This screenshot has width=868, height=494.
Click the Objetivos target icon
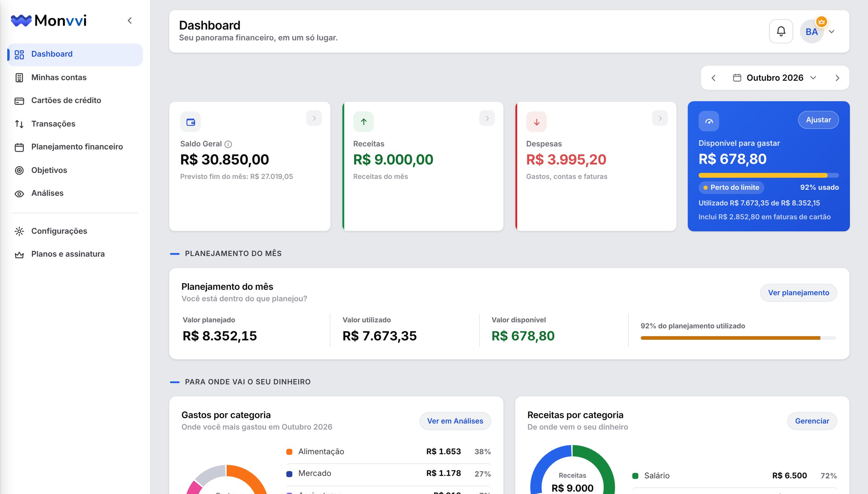click(19, 170)
